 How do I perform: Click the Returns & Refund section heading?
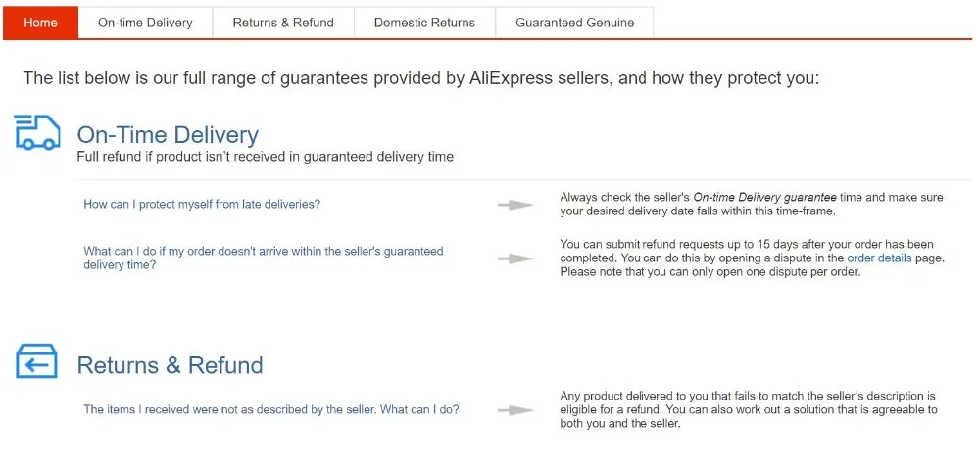click(x=170, y=365)
